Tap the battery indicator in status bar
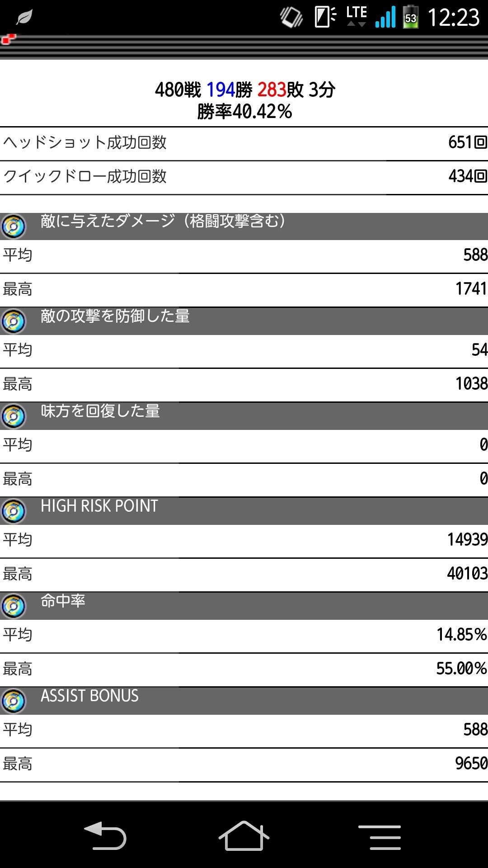This screenshot has width=488, height=868. coord(410,17)
